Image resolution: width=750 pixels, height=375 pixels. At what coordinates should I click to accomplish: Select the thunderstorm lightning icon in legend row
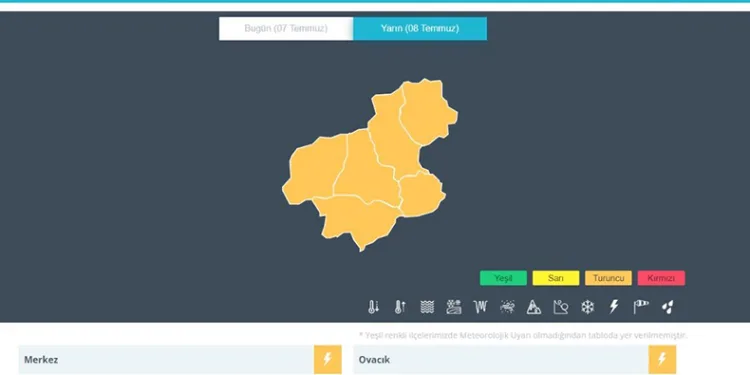pyautogui.click(x=614, y=307)
